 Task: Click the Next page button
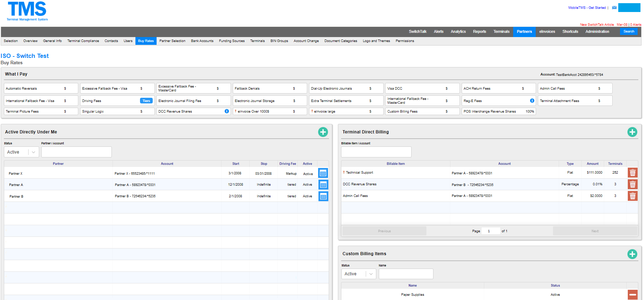coord(595,231)
